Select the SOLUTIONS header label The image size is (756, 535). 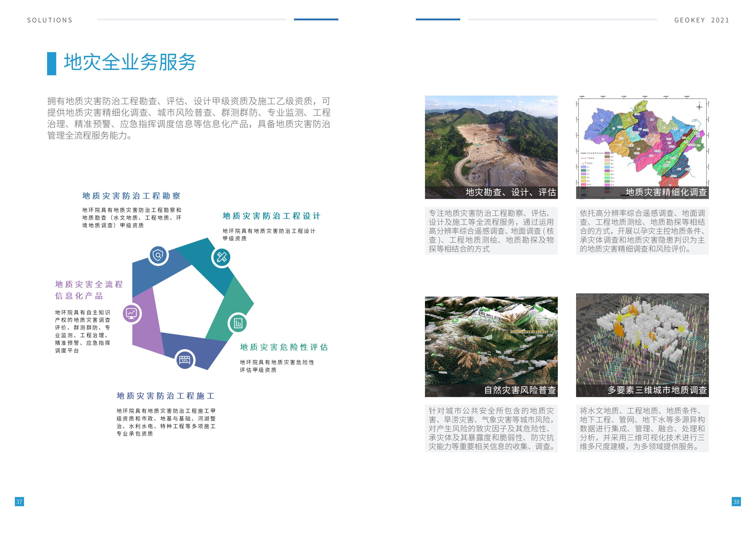pyautogui.click(x=50, y=20)
